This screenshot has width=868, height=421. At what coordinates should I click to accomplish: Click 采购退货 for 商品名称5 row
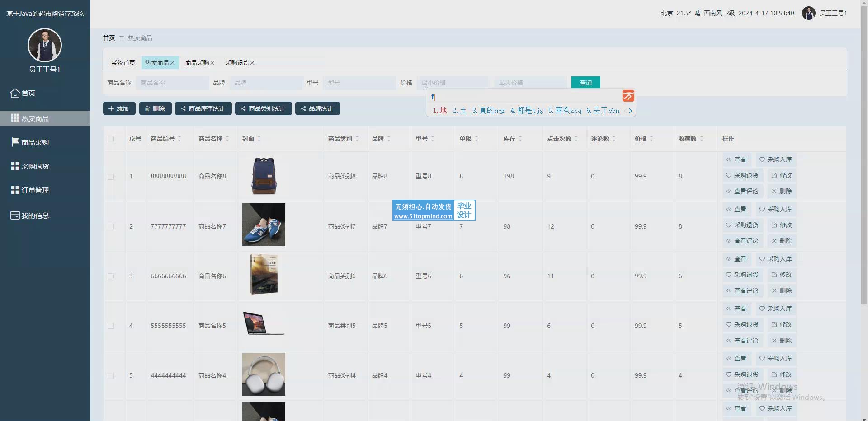click(742, 324)
